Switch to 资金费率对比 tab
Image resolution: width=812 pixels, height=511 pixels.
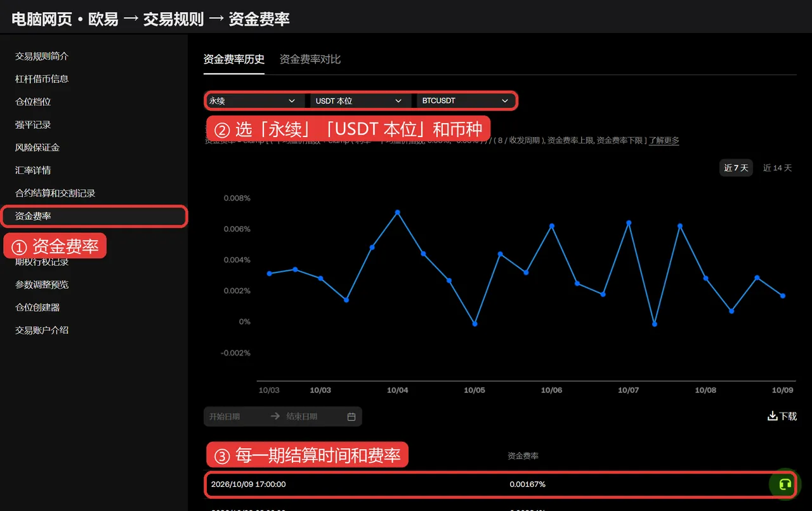[310, 59]
